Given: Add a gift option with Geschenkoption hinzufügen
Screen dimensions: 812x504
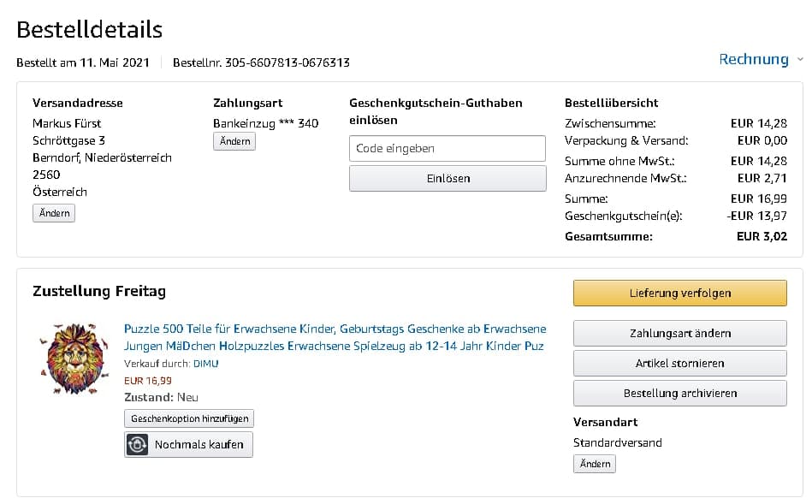Looking at the screenshot, I should click(x=189, y=418).
